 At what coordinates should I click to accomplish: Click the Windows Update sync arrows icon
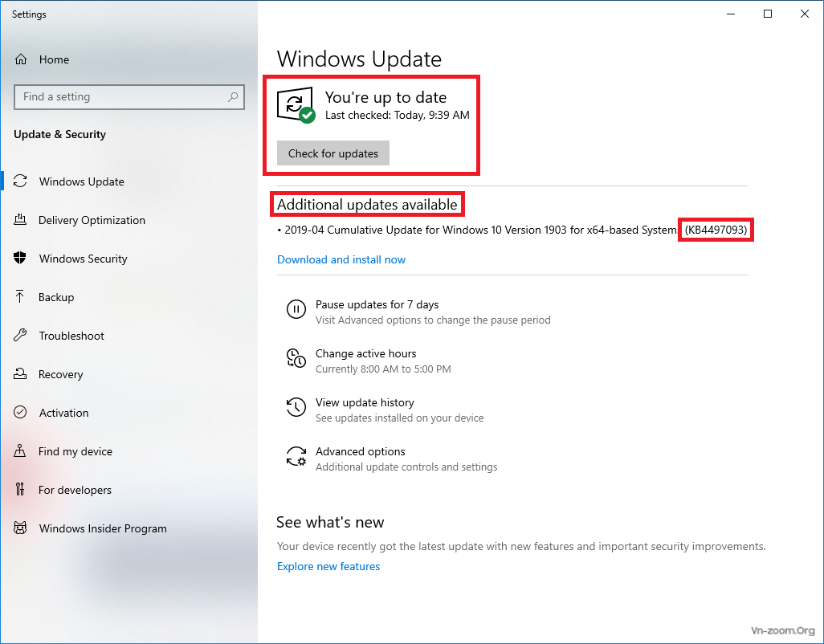coord(20,181)
